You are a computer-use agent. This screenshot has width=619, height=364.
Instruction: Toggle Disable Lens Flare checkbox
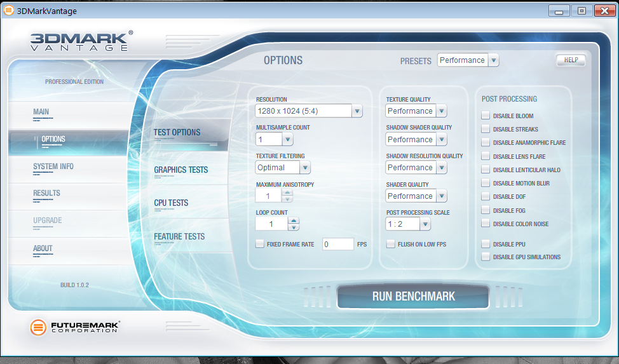(486, 156)
